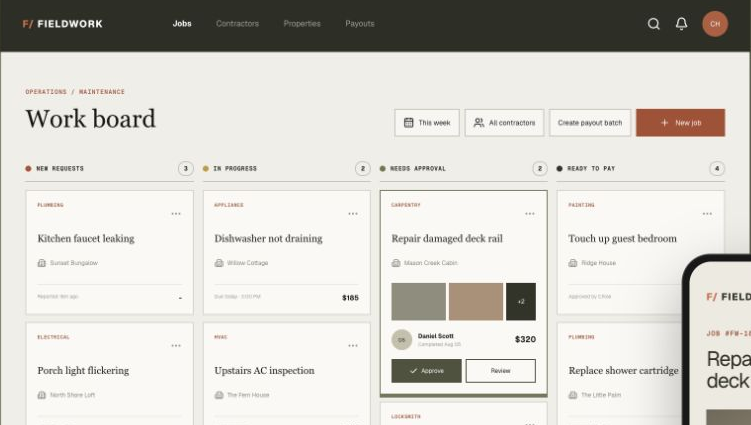Open Upstairs AC inspection job title
Viewport: 751px width, 425px height.
[x=264, y=370]
